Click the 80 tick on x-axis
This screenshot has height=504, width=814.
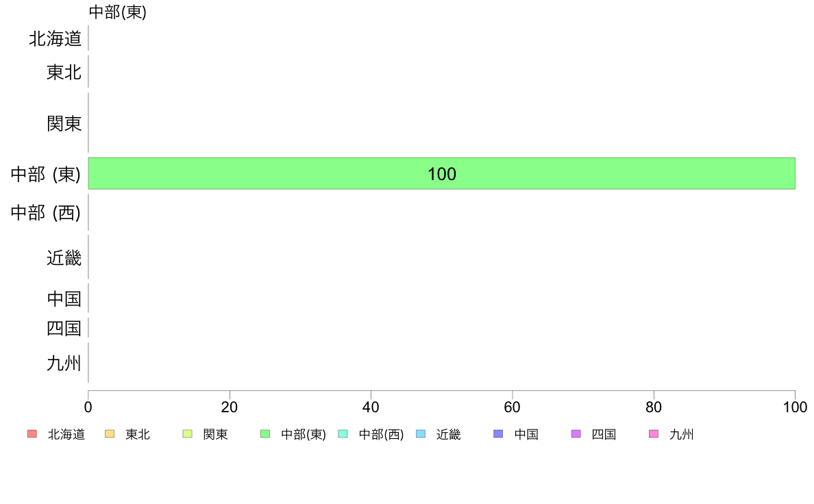pos(654,407)
